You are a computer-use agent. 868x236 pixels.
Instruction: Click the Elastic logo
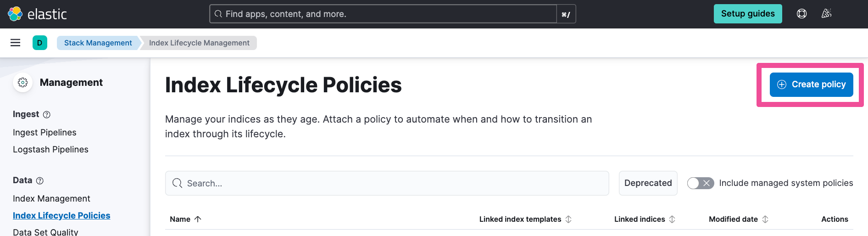point(37,14)
